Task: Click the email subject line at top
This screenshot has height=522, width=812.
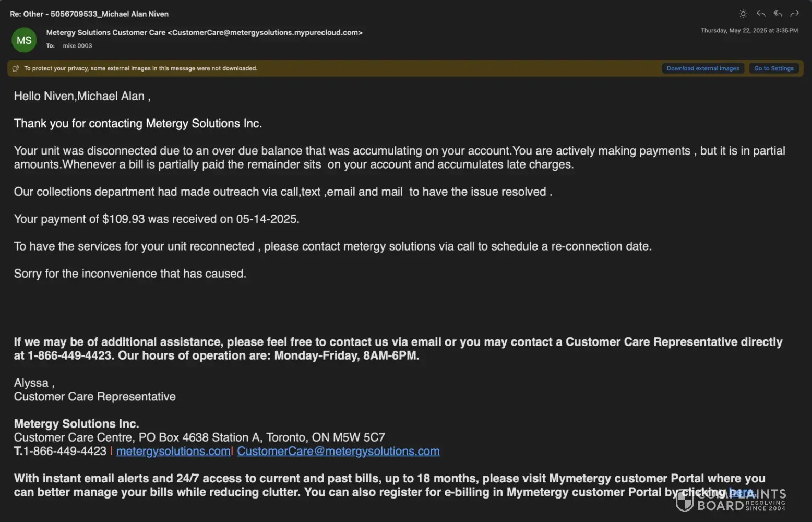Action: pos(89,14)
